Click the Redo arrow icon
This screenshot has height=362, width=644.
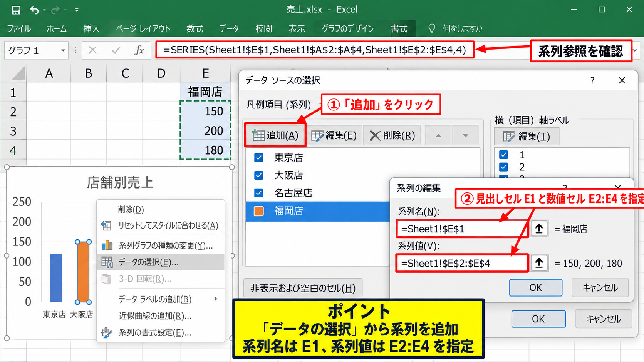pyautogui.click(x=55, y=10)
